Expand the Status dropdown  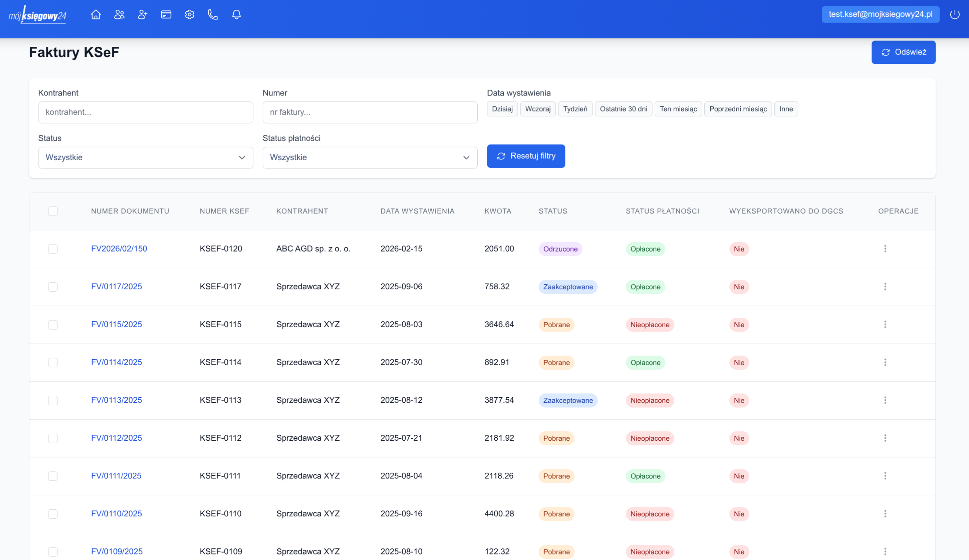click(x=146, y=158)
